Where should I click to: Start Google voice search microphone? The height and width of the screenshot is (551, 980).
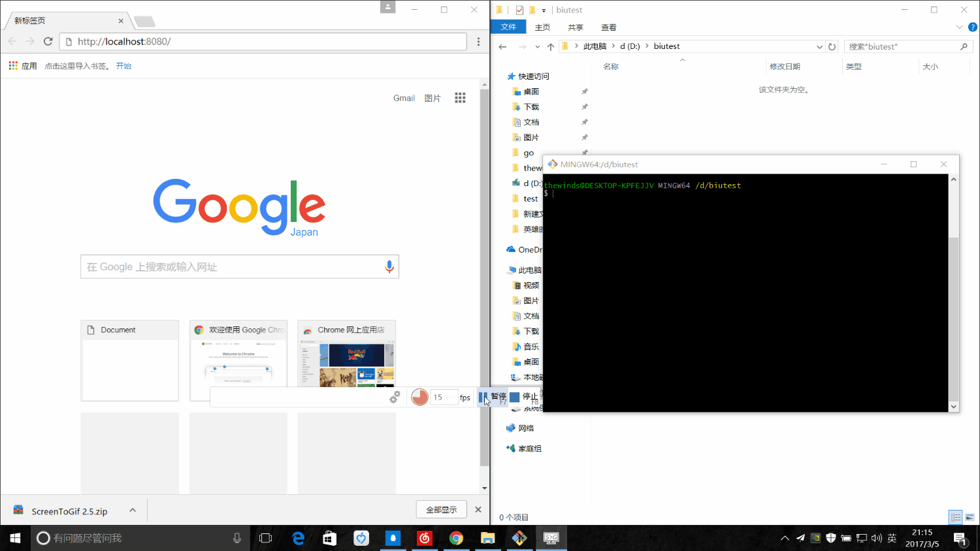tap(389, 266)
